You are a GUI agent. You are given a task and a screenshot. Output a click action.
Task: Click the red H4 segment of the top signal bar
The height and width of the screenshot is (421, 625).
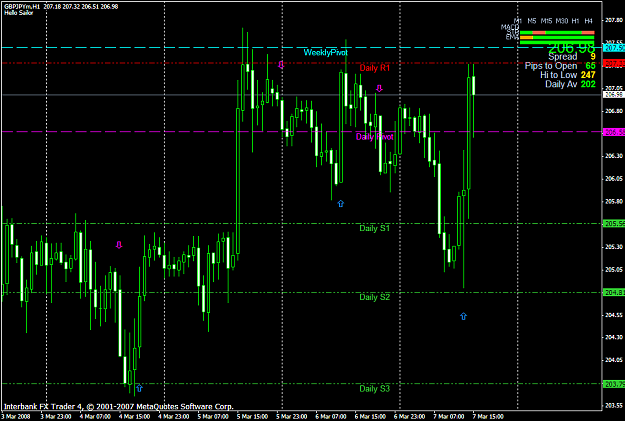pyautogui.click(x=588, y=33)
